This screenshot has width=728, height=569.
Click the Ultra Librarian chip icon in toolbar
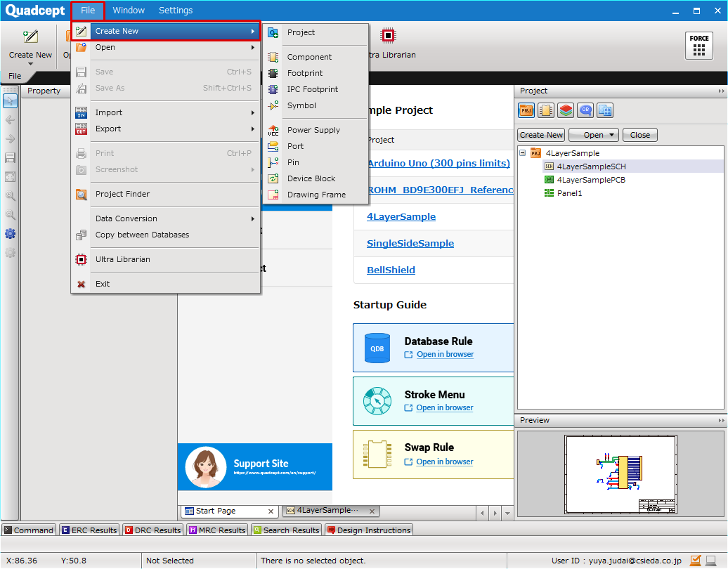(x=387, y=36)
